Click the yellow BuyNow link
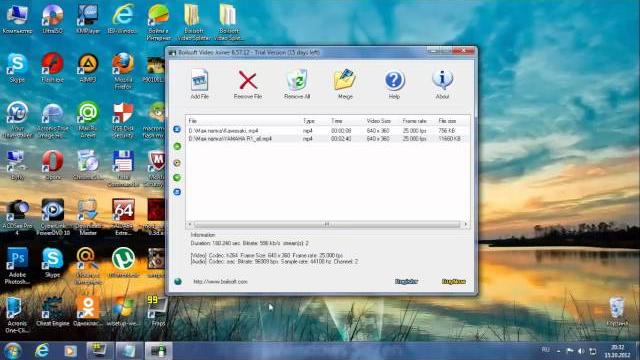640x360 pixels. pyautogui.click(x=453, y=281)
